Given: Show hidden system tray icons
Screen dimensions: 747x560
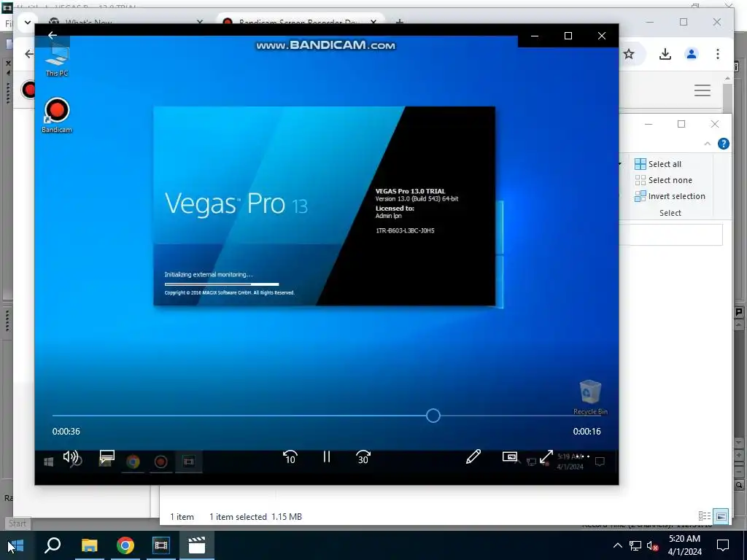Looking at the screenshot, I should pyautogui.click(x=617, y=545).
